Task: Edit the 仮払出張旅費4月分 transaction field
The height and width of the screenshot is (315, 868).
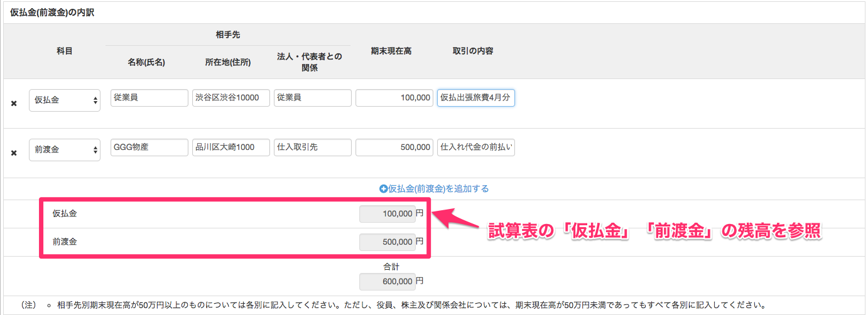Action: pyautogui.click(x=476, y=98)
